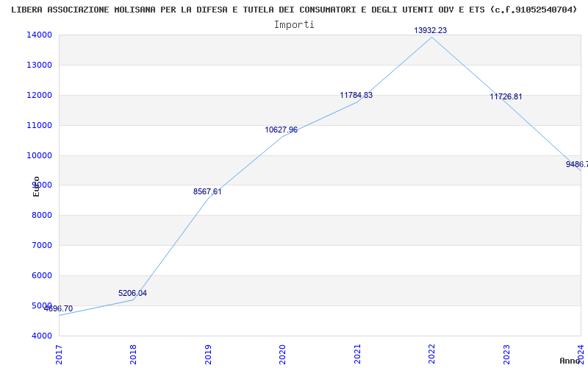Click the 2022 x-axis year label
588x368 pixels.
coord(431,354)
